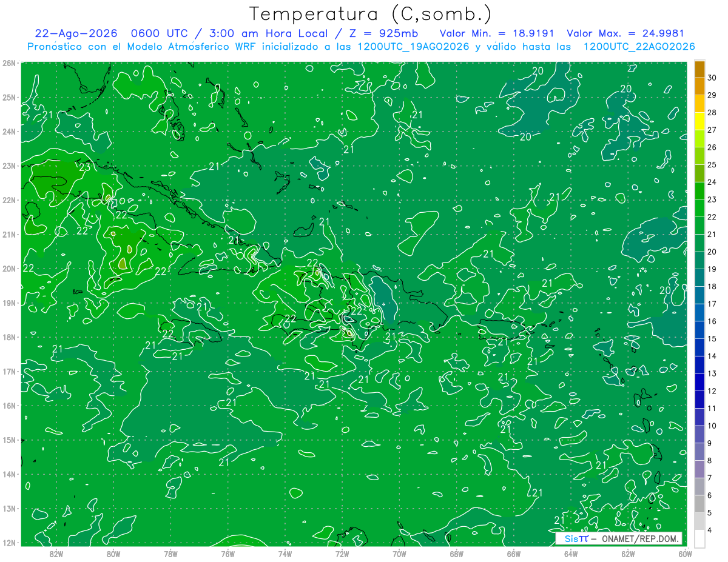Click the colorbar label '10'
Image resolution: width=728 pixels, height=562 pixels.
[x=712, y=426]
